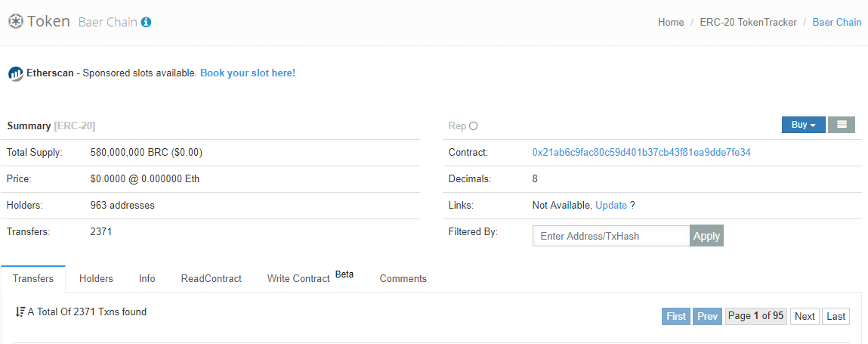This screenshot has height=344, width=868.
Task: Click the Page 1 of 95 indicator
Action: pyautogui.click(x=755, y=316)
